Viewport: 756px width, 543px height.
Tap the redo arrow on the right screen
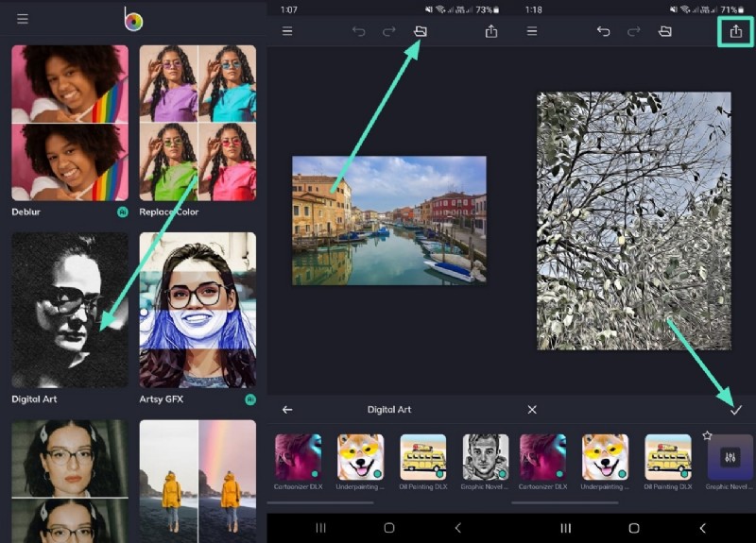(633, 31)
